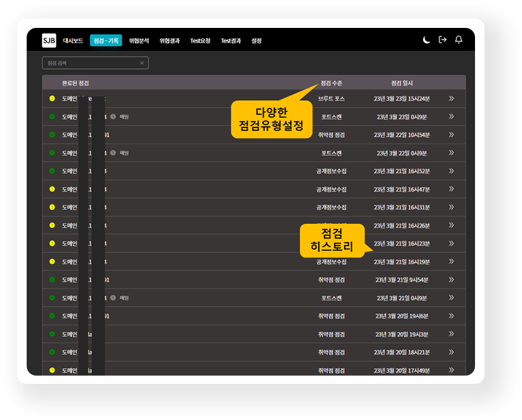Clear the 점검 검색 field with the X icon
This screenshot has height=420, width=522.
point(142,63)
